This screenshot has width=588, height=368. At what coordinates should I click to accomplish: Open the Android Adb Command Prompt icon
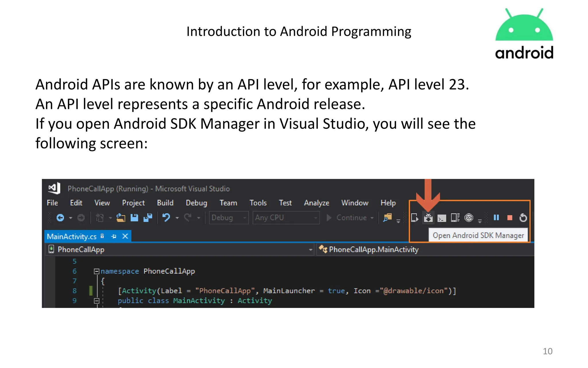pos(442,218)
